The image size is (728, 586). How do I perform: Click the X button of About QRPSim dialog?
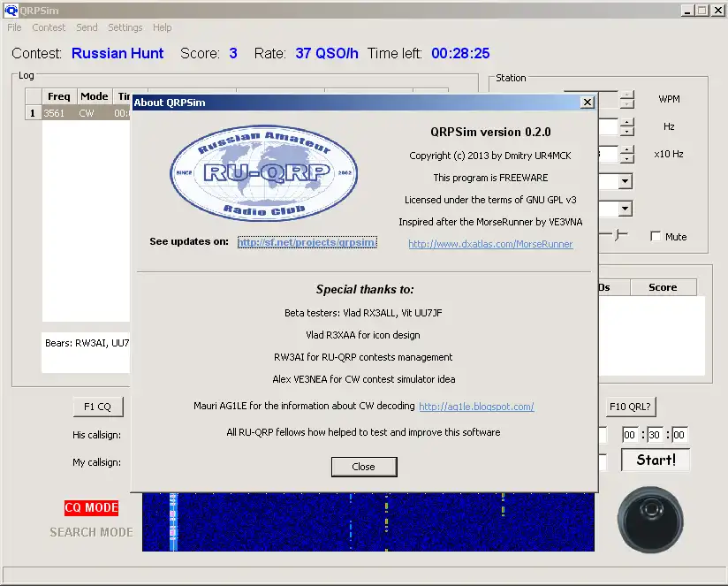(x=588, y=103)
